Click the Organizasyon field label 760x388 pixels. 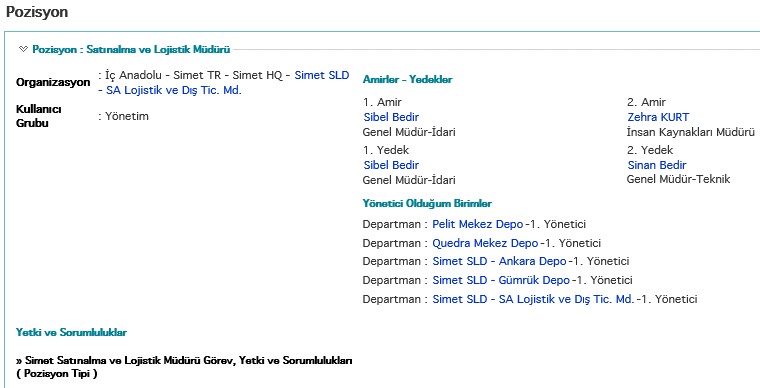click(53, 82)
